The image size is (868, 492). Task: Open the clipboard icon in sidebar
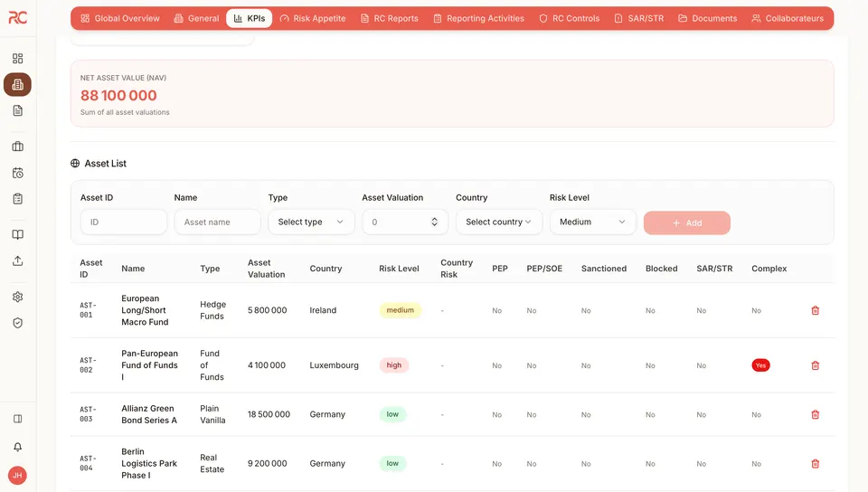coord(18,199)
